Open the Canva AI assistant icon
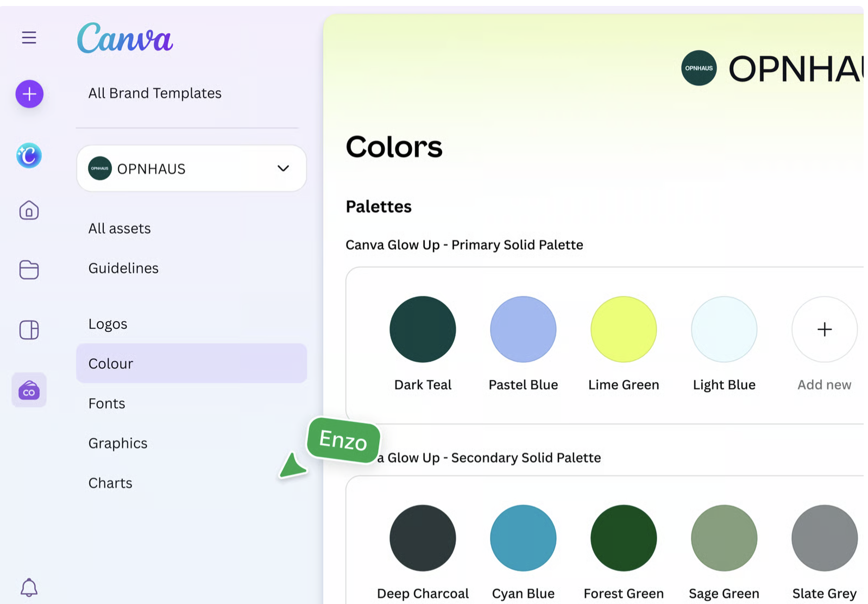This screenshot has width=868, height=604. 29,156
